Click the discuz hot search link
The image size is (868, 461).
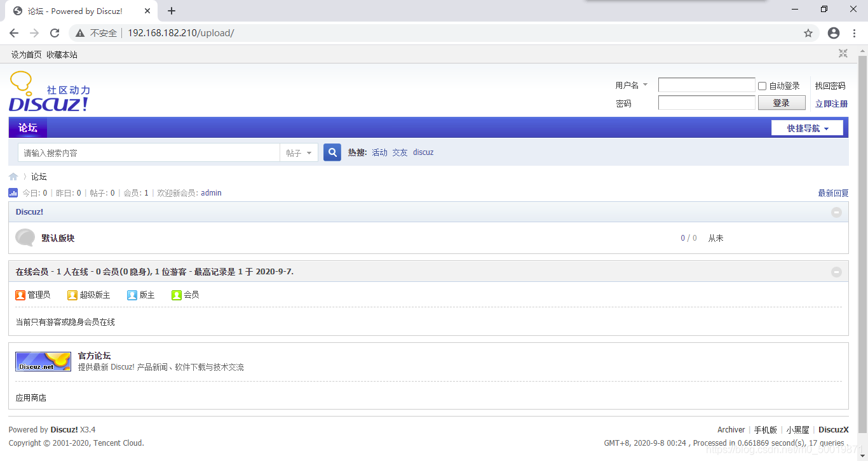(423, 152)
